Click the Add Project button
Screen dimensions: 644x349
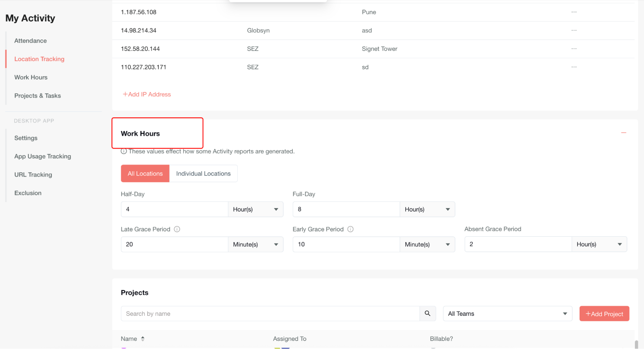point(604,314)
